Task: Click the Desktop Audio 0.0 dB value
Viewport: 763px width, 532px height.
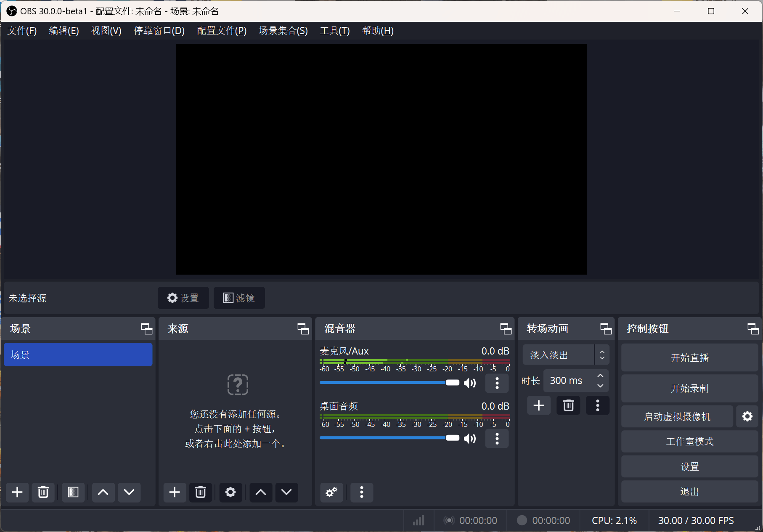Action: point(495,406)
